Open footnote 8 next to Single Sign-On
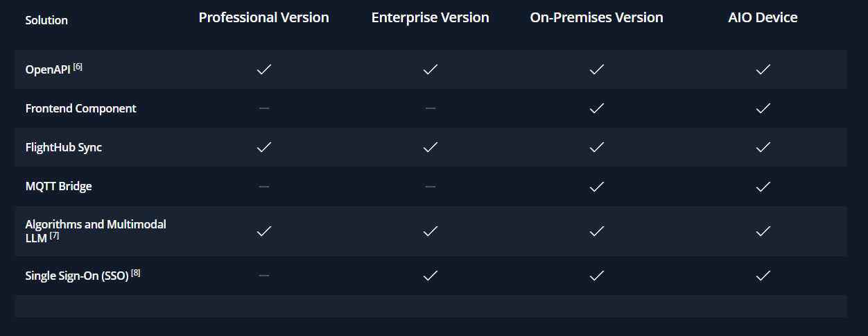Image resolution: width=868 pixels, height=336 pixels. tap(136, 273)
